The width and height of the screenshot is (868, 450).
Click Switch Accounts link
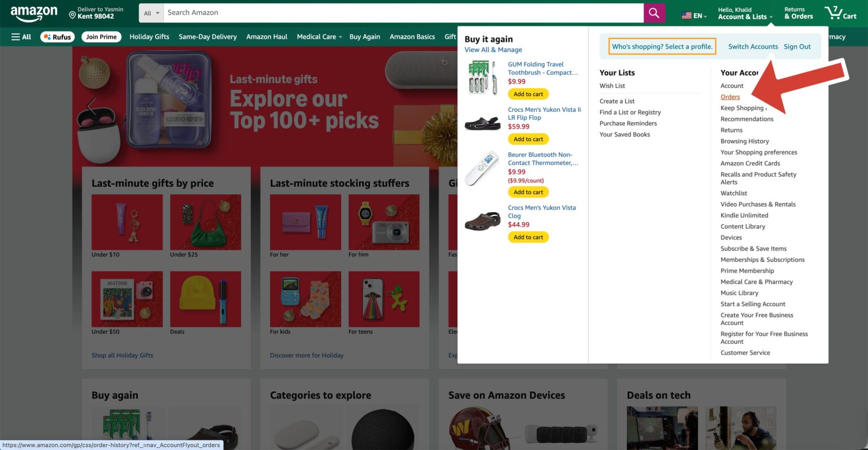pyautogui.click(x=753, y=47)
